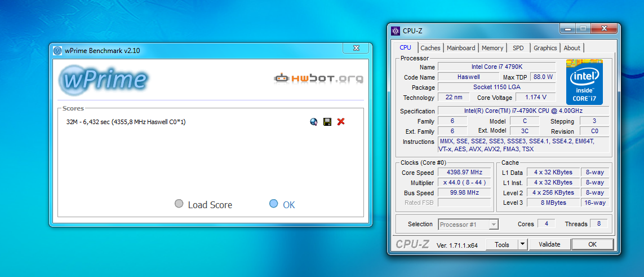The image size is (644, 277).
Task: View the Graphics tab
Action: (545, 48)
